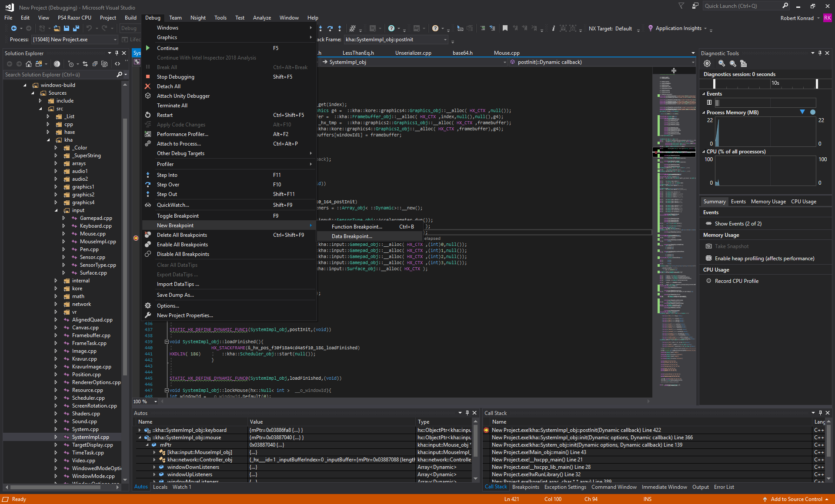Collapse the input folder node

tap(56, 210)
